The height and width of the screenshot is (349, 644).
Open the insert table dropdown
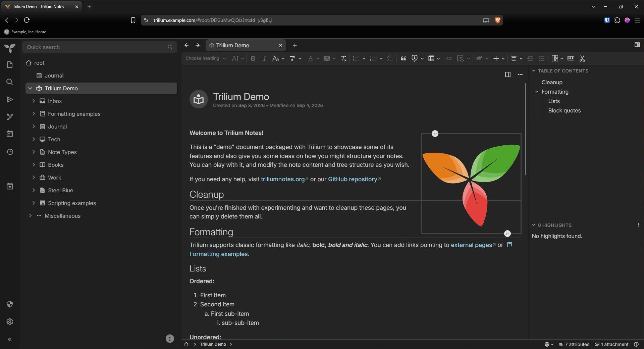(x=434, y=58)
